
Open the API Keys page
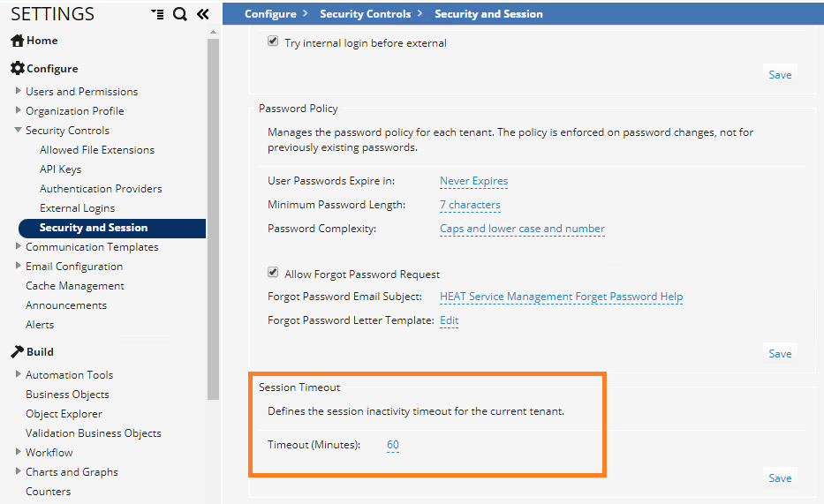60,169
